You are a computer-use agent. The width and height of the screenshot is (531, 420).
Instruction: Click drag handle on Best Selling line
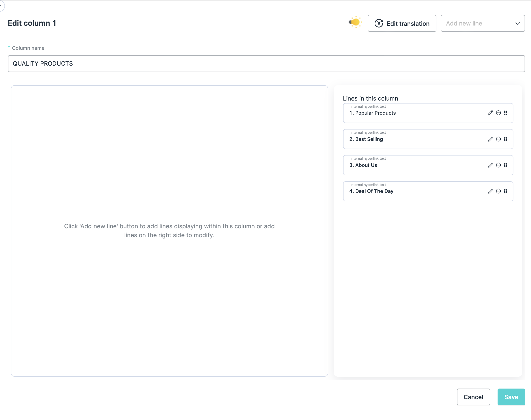tap(505, 139)
